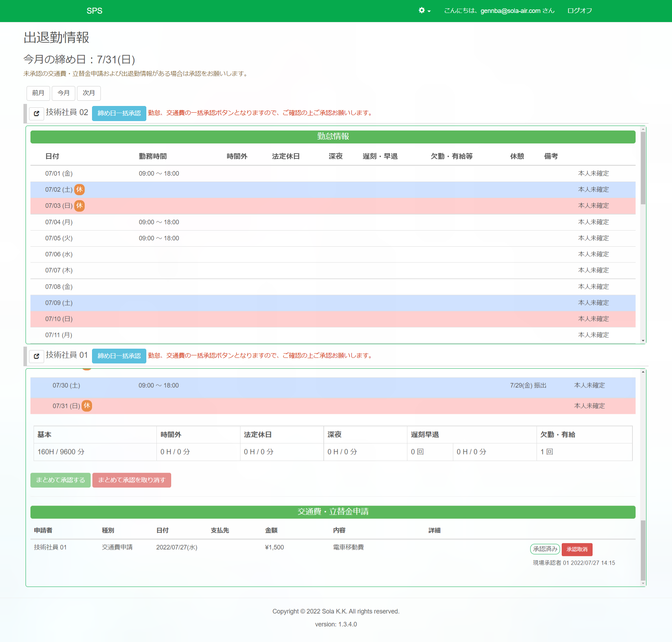
Task: Click the orange 休 badge on 07/02
Action: pos(80,190)
